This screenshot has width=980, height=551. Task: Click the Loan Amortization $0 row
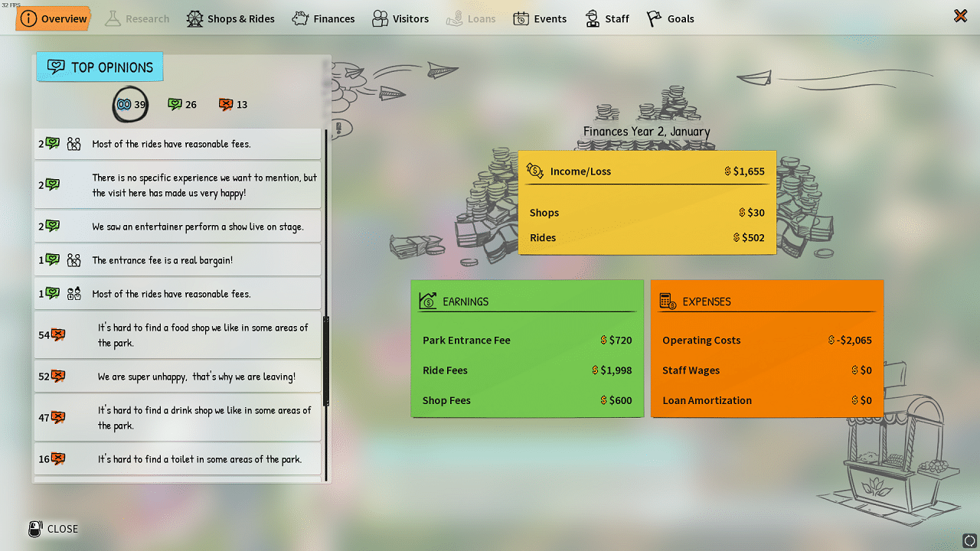point(767,400)
